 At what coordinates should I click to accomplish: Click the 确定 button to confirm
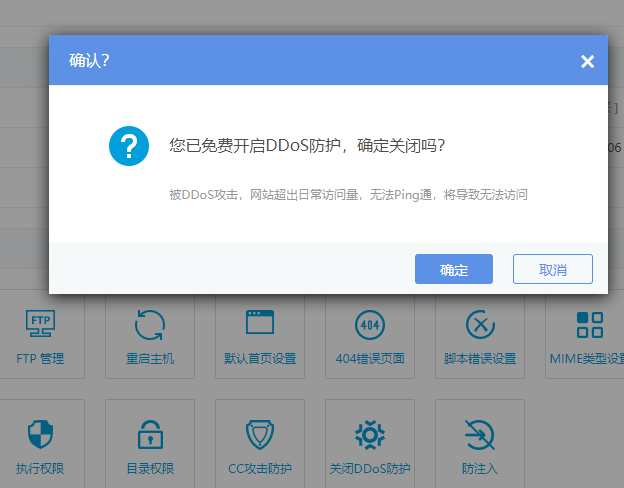click(x=454, y=270)
